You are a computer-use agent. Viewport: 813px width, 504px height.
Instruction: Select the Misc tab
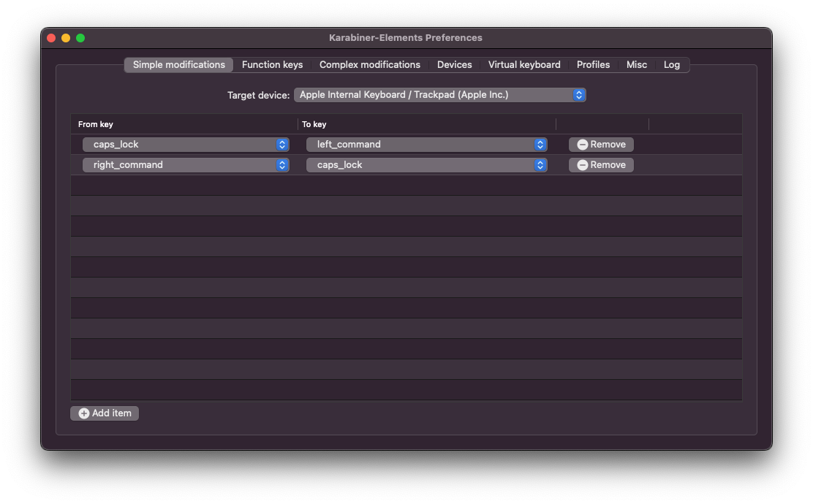coord(636,65)
